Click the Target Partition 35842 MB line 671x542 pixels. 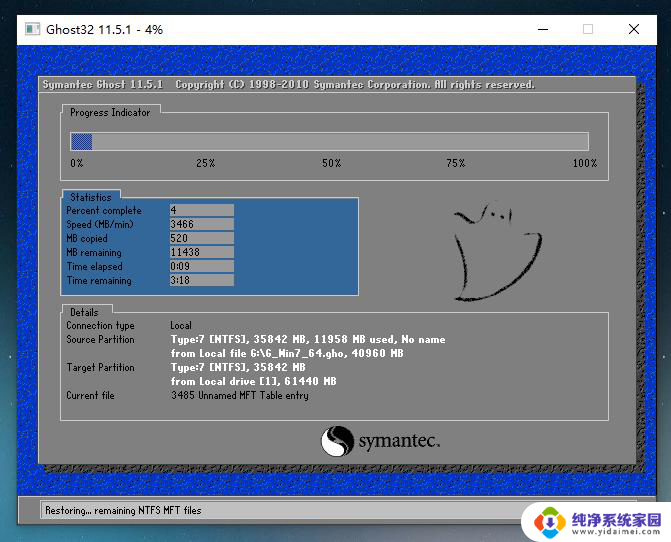click(238, 367)
